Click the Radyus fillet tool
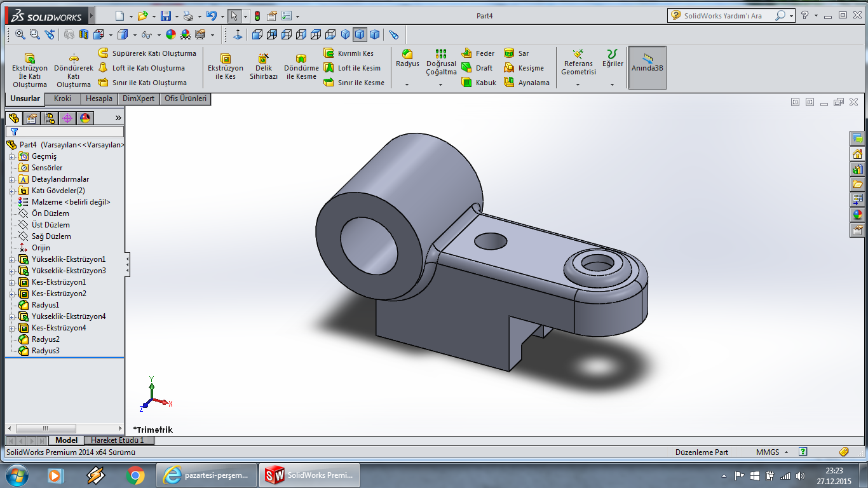This screenshot has width=868, height=488. point(407,58)
